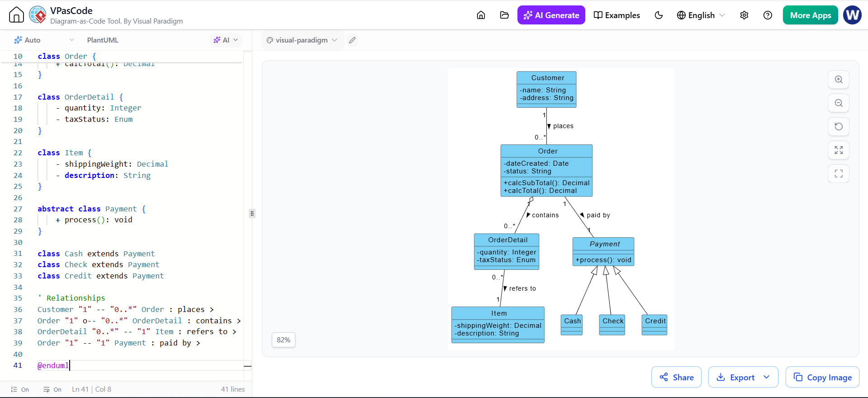Image resolution: width=868 pixels, height=398 pixels.
Task: Click the 'paid by' relationship label
Action: click(598, 215)
